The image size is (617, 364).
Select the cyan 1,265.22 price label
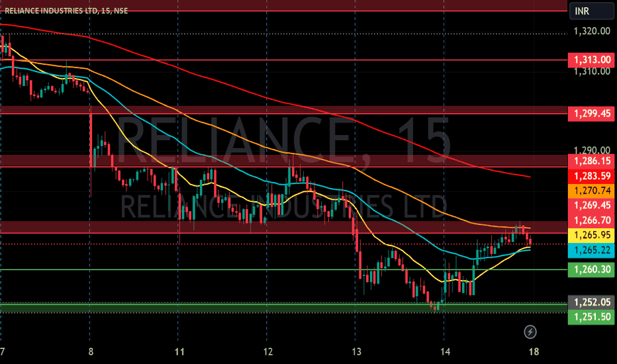pyautogui.click(x=591, y=250)
